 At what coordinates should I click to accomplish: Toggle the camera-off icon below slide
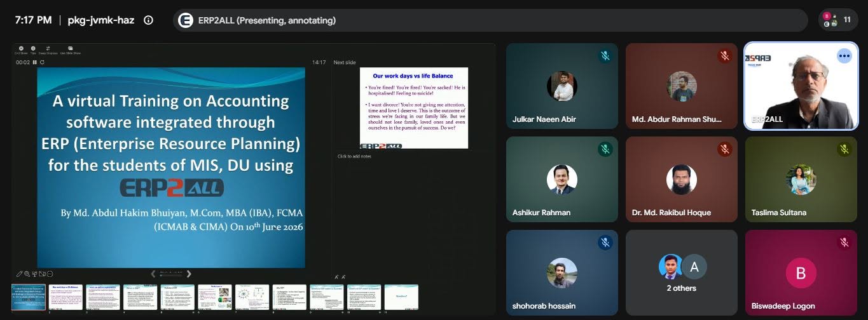coord(42,274)
